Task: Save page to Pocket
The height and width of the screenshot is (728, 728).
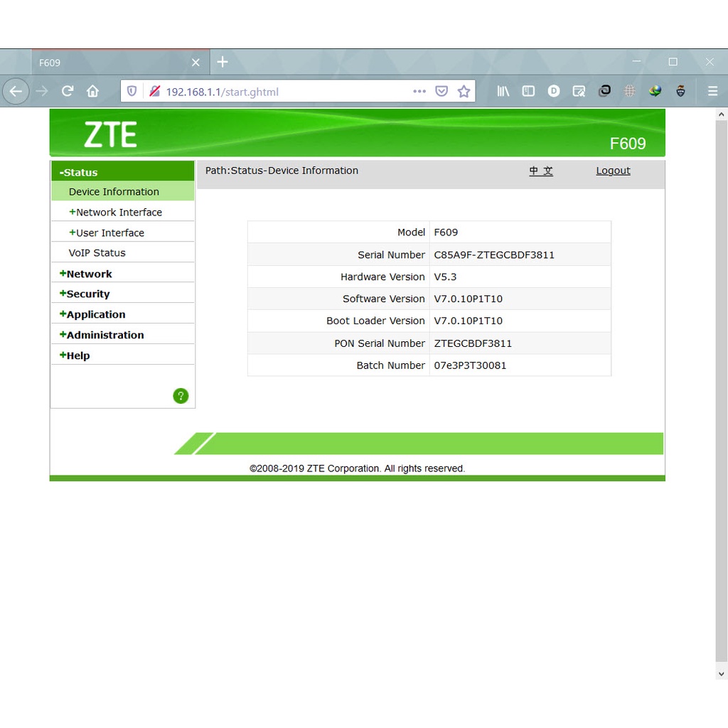Action: pyautogui.click(x=441, y=91)
